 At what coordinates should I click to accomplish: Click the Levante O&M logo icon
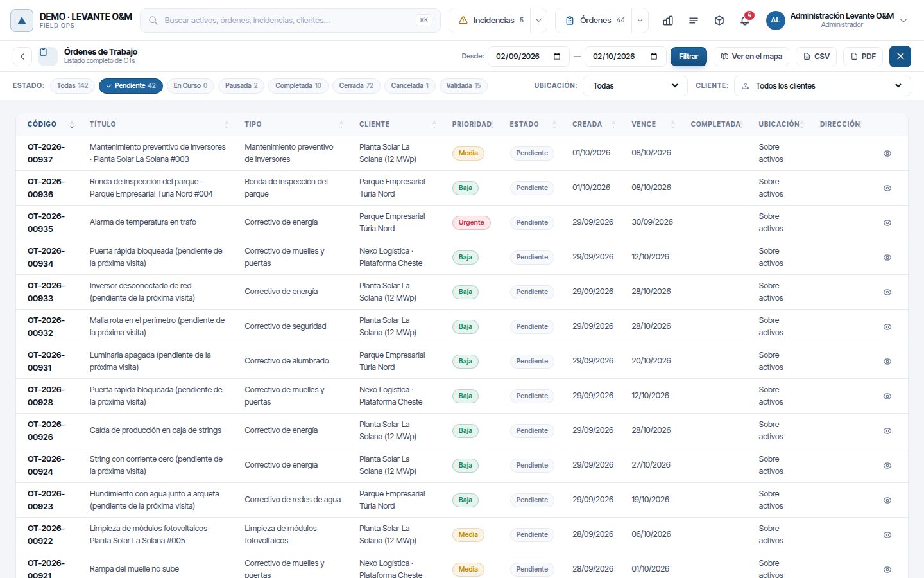[x=22, y=21]
